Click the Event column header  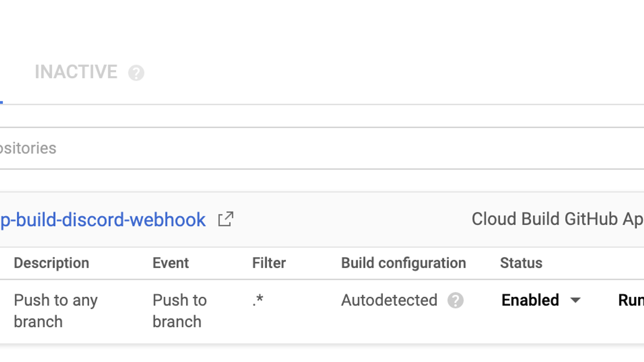point(170,263)
